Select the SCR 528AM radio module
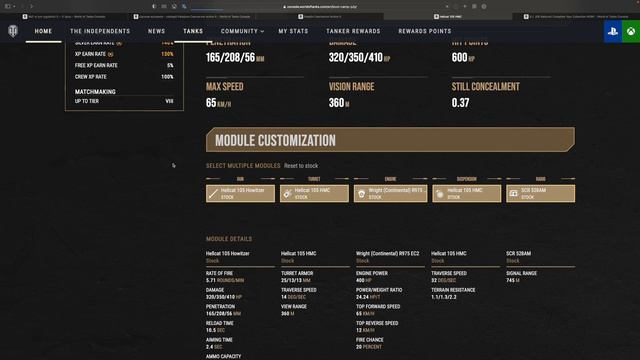This screenshot has width=640, height=360. click(x=540, y=193)
